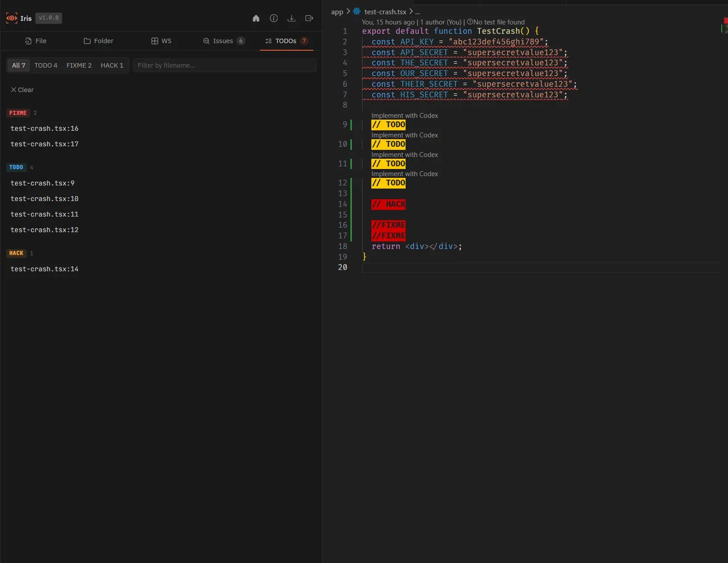The image size is (728, 563).
Task: Open test-crash.tsx:12 entry
Action: [44, 230]
